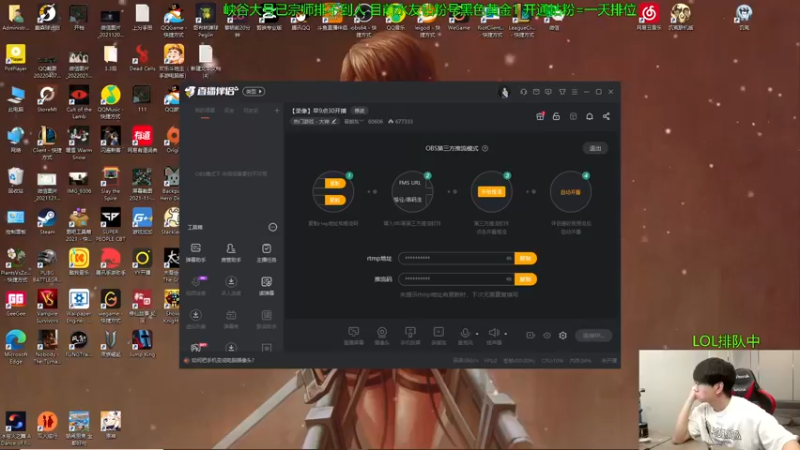Open the calendar icon beside the padlock
This screenshot has height=450, width=800.
coord(573,116)
